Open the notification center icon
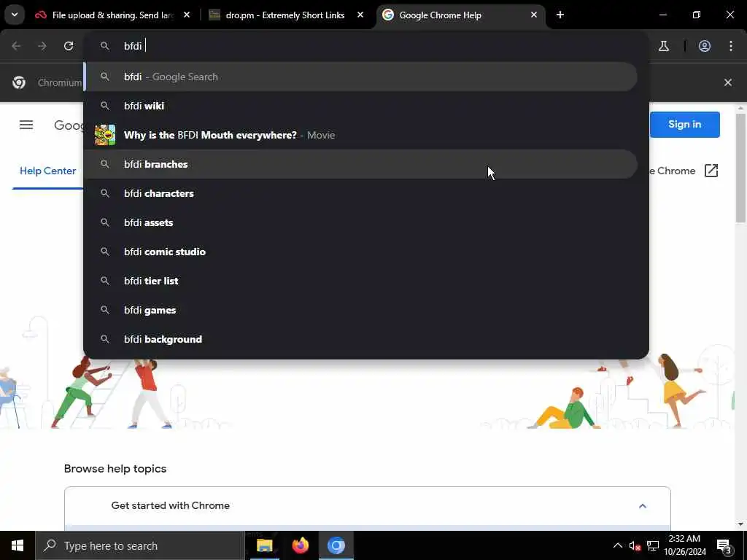Image resolution: width=747 pixels, height=560 pixels. coord(724,545)
